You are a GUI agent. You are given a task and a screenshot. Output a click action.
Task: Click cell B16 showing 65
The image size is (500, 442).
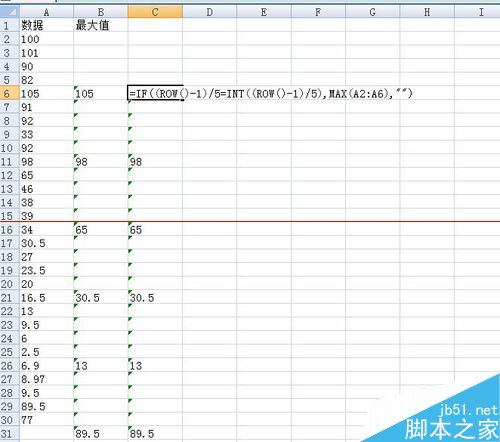101,229
